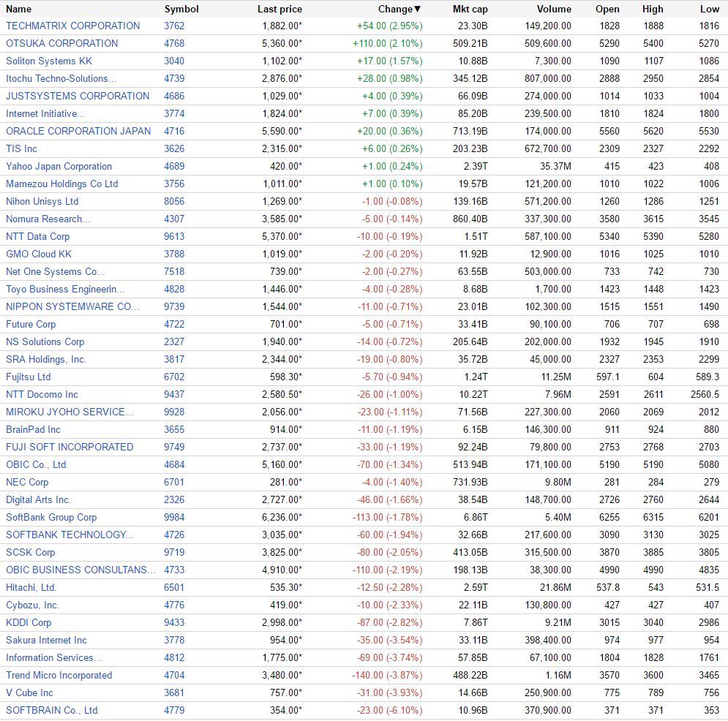Open Future Corp link
The height and width of the screenshot is (721, 728).
31,325
